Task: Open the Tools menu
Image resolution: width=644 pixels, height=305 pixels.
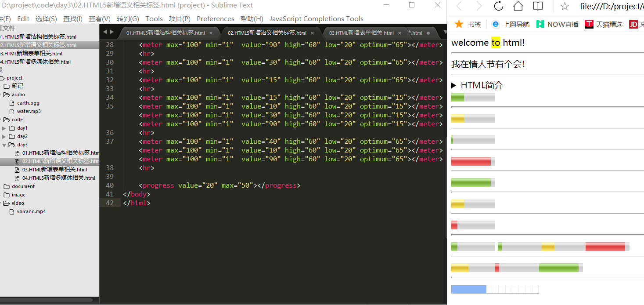Action: [x=154, y=18]
